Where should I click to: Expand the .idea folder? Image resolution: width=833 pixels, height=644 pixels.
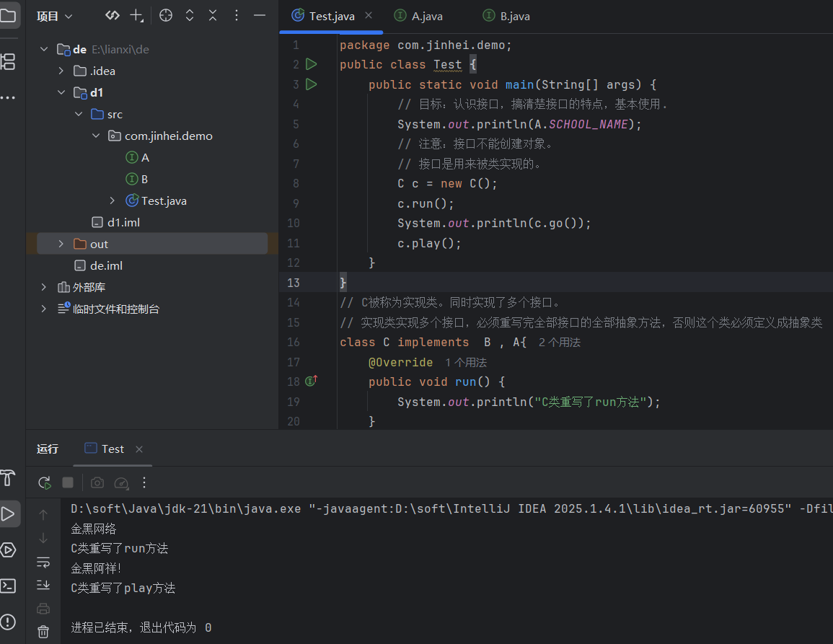click(x=61, y=71)
